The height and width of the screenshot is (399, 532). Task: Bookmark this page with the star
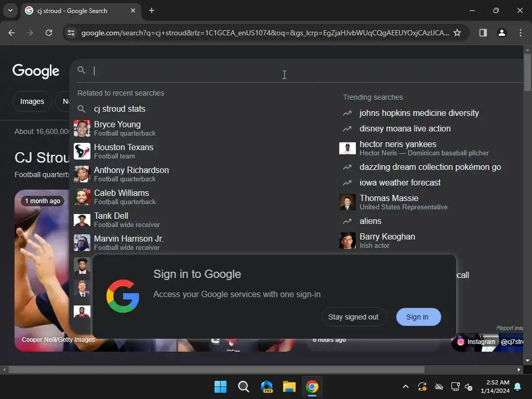pos(457,33)
